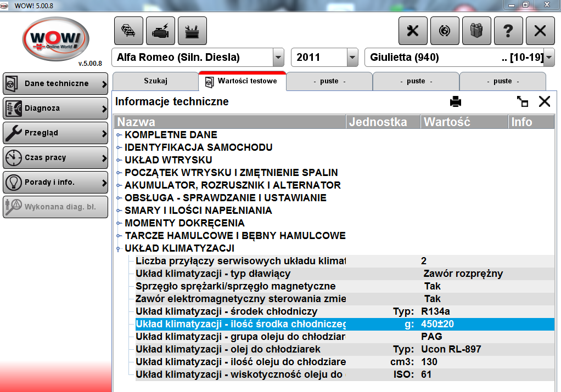The image size is (561, 392).
Task: Click the engine diagnostics toolbar icon
Action: pyautogui.click(x=160, y=31)
